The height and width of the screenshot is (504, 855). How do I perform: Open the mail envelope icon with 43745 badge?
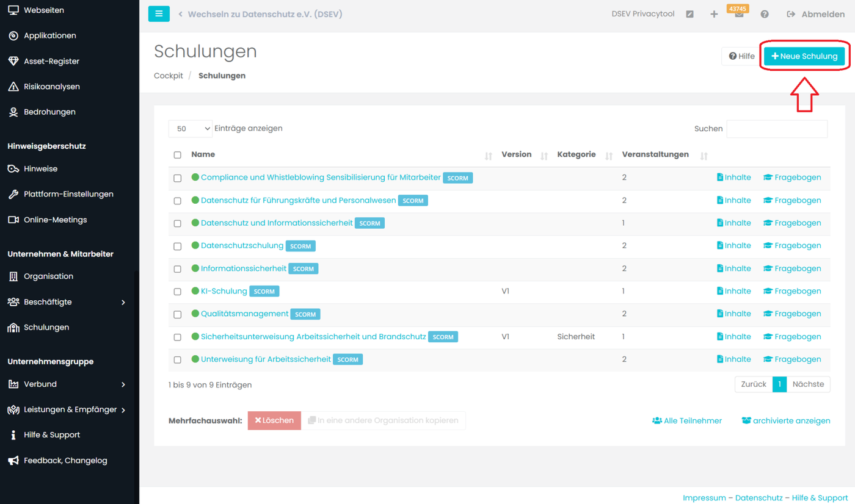click(x=739, y=14)
